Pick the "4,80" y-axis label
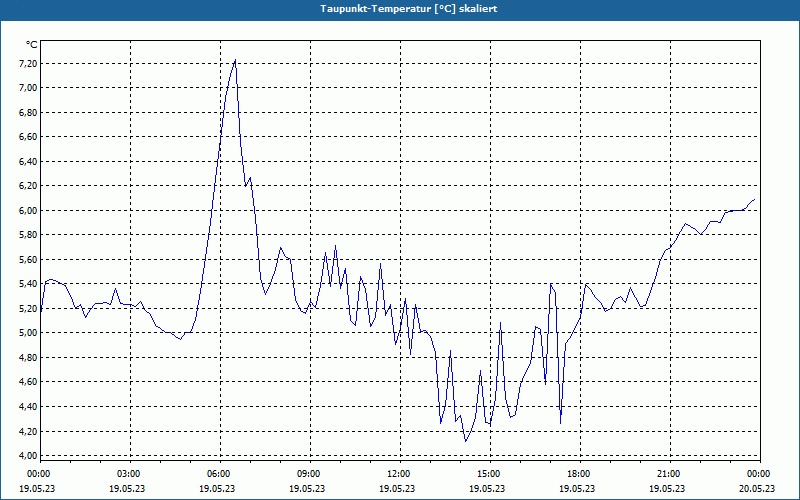 pyautogui.click(x=28, y=358)
